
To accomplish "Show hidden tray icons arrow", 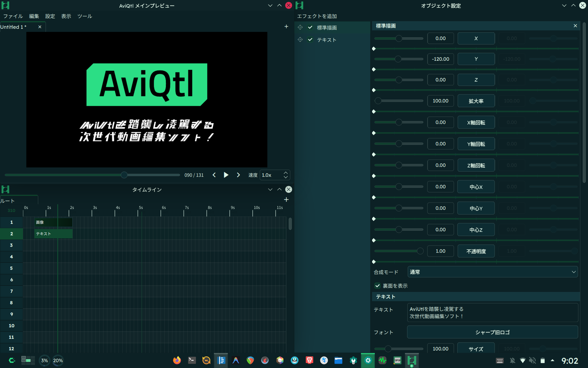I will [x=552, y=361].
